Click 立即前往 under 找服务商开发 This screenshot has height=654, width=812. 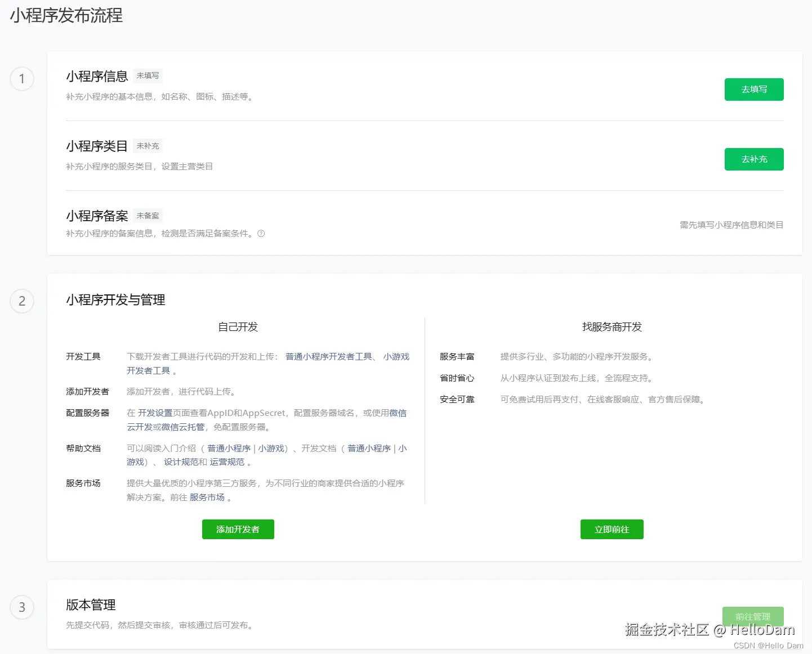point(612,529)
